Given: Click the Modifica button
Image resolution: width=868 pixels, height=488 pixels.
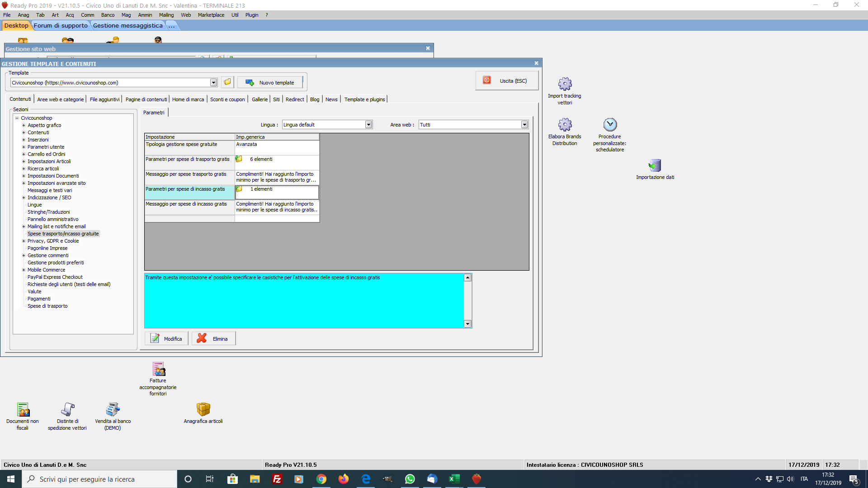Looking at the screenshot, I should [x=166, y=338].
